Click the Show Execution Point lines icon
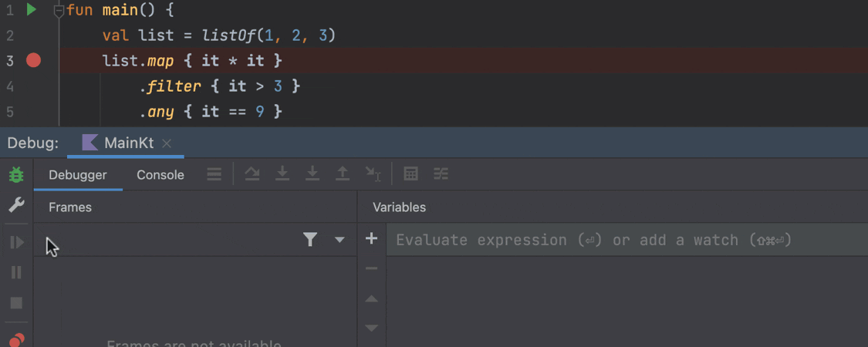868x347 pixels. coord(214,175)
